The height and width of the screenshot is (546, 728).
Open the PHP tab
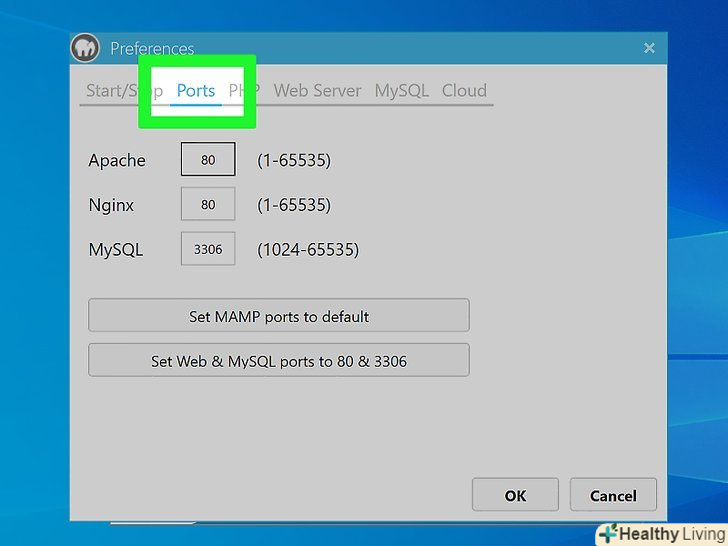(244, 91)
